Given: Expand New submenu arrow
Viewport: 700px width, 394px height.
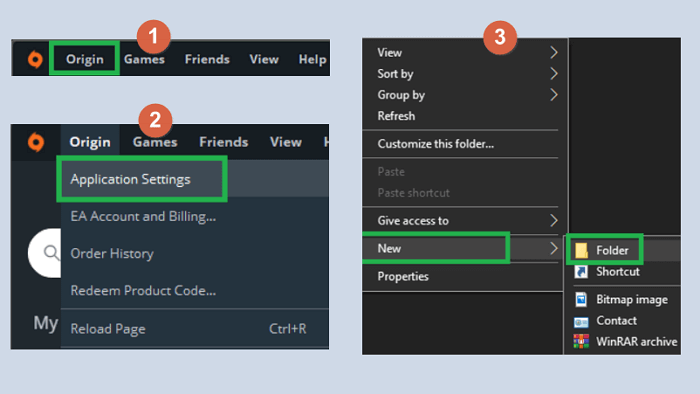Looking at the screenshot, I should [554, 248].
